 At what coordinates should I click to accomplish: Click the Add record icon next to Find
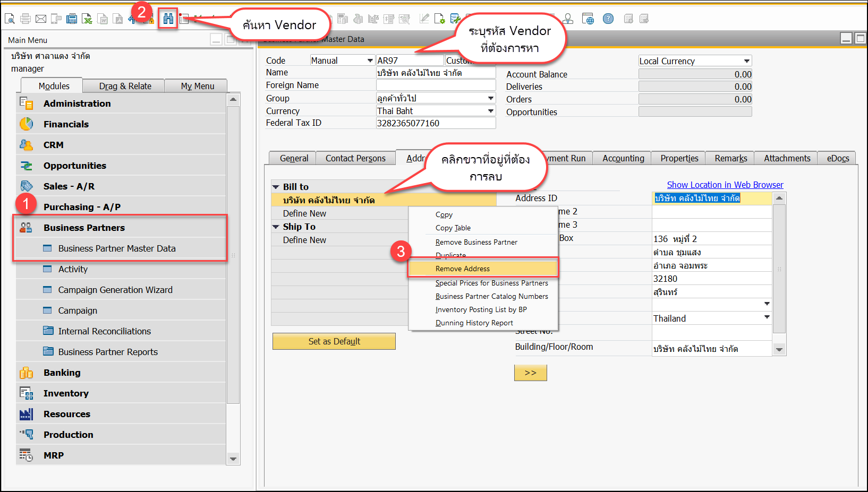pyautogui.click(x=184, y=19)
